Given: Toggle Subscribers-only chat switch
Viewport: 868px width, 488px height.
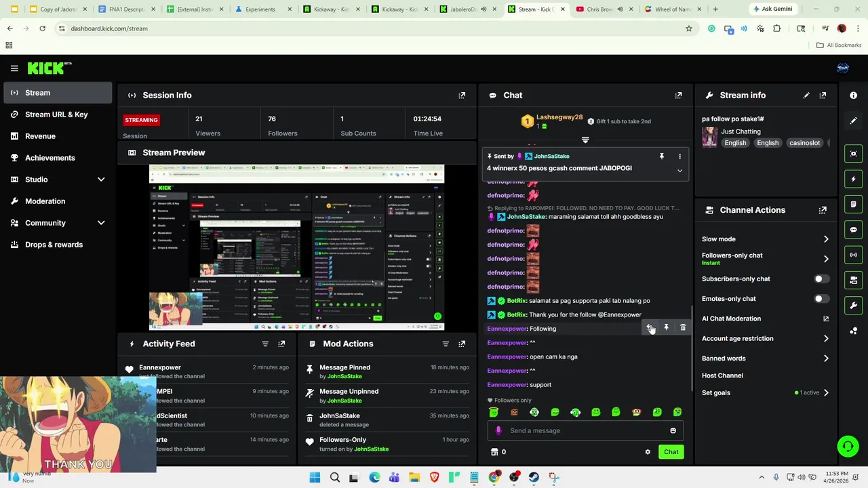Looking at the screenshot, I should (x=821, y=279).
